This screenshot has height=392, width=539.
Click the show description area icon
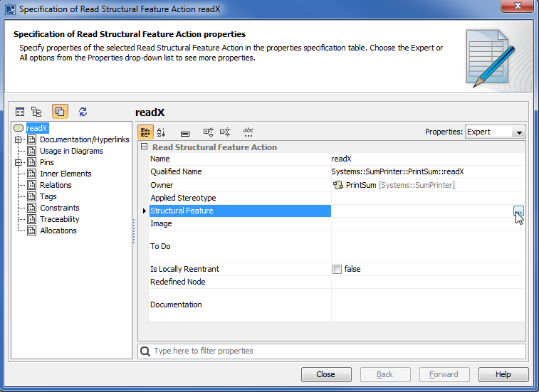pyautogui.click(x=185, y=134)
